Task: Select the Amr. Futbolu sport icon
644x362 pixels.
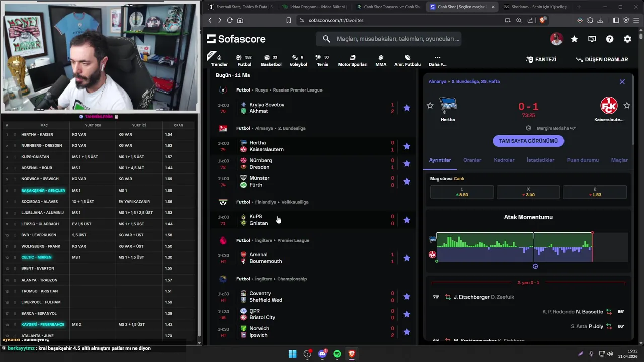Action: 407,60
